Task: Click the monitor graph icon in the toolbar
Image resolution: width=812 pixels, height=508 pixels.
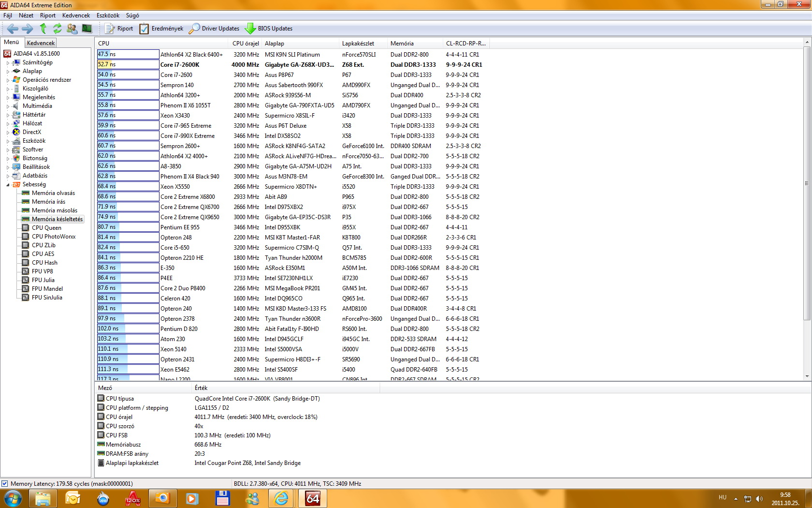Action: [x=87, y=29]
